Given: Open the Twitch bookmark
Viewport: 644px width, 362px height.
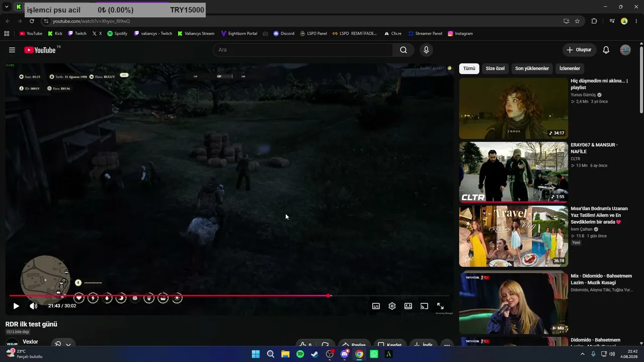Looking at the screenshot, I should pyautogui.click(x=77, y=34).
